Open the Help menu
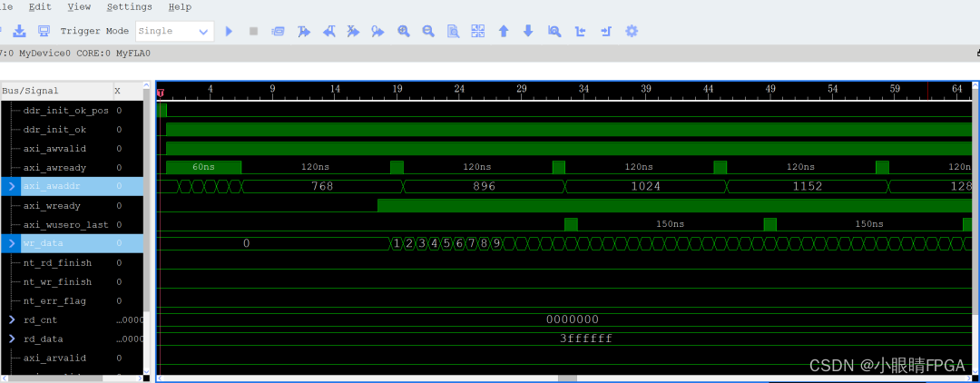980x383 pixels. (180, 7)
